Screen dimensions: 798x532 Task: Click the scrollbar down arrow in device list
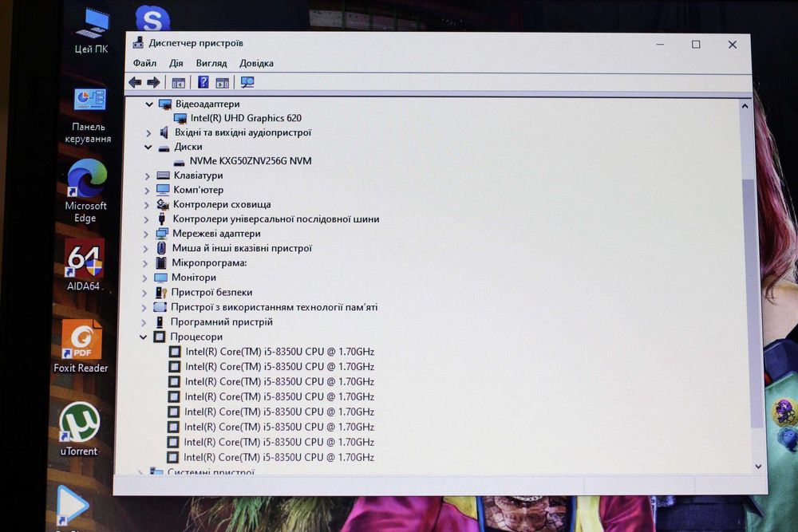tap(758, 466)
